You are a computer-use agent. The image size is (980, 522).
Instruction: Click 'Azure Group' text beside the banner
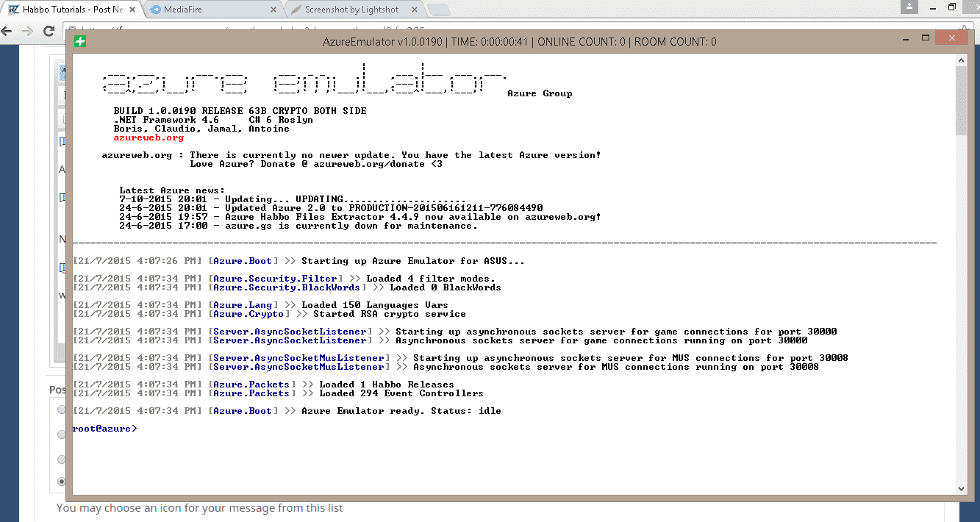(540, 93)
